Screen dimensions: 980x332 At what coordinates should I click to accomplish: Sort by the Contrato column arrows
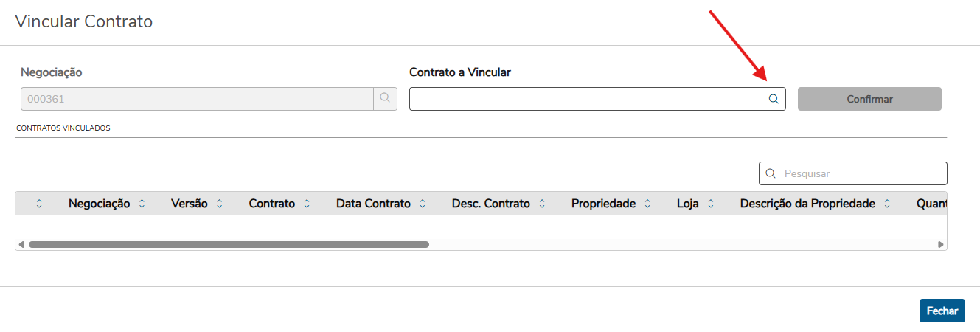[x=307, y=204]
